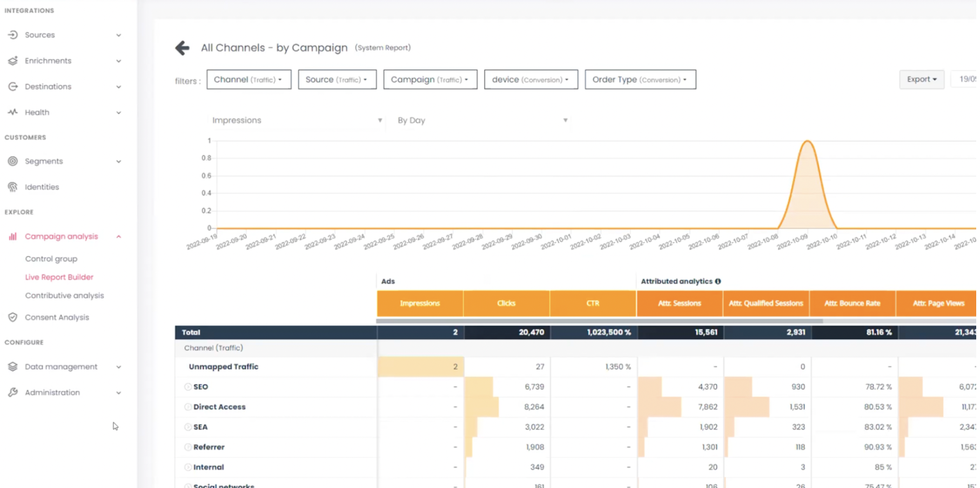This screenshot has width=980, height=488.
Task: Click the Health pulse icon
Action: point(13,112)
